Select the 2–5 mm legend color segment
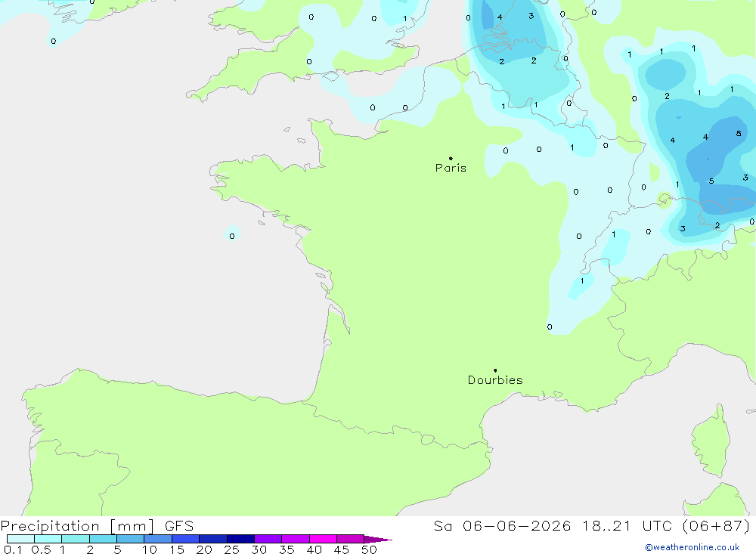Image resolution: width=756 pixels, height=554 pixels. pyautogui.click(x=103, y=539)
